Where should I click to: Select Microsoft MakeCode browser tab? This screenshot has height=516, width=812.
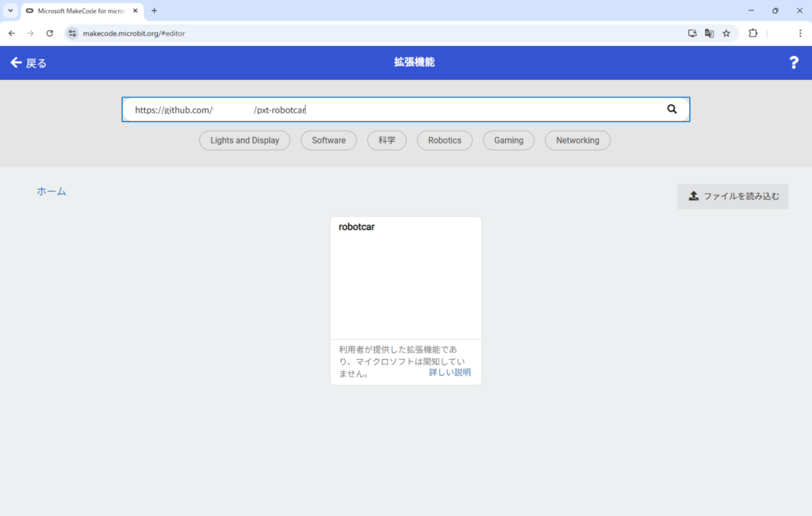[x=82, y=11]
